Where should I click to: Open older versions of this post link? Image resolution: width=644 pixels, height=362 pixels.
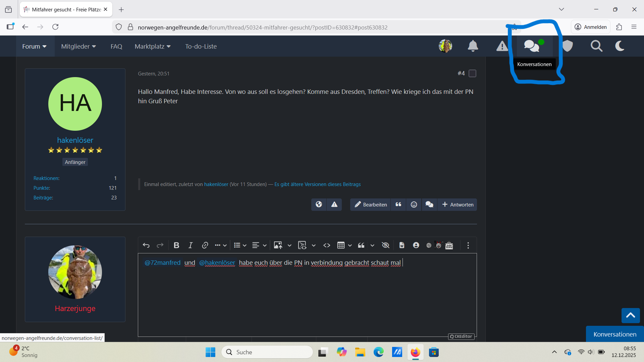coord(317,184)
